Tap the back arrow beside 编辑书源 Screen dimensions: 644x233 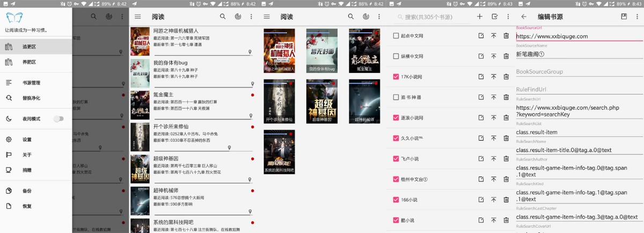tap(524, 17)
